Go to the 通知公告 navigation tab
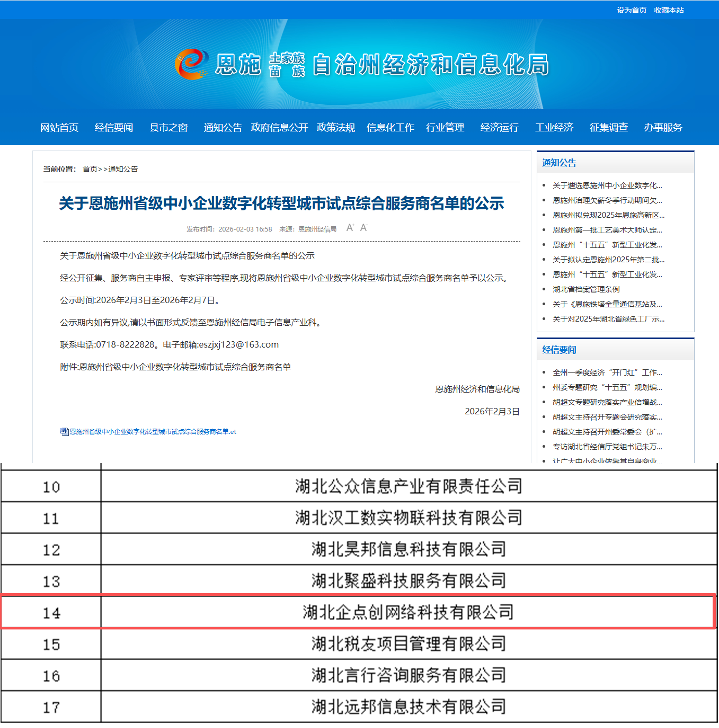Image resolution: width=719 pixels, height=728 pixels. [223, 128]
